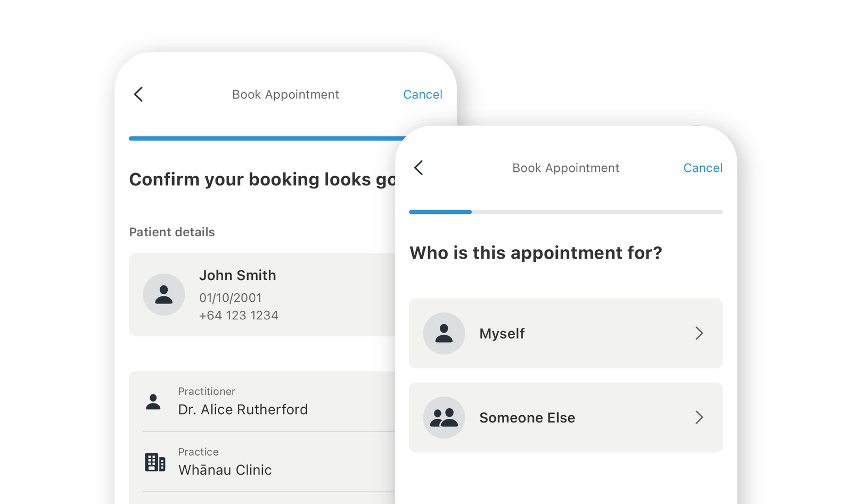
Task: Expand Someone Else via its chevron
Action: (x=699, y=418)
